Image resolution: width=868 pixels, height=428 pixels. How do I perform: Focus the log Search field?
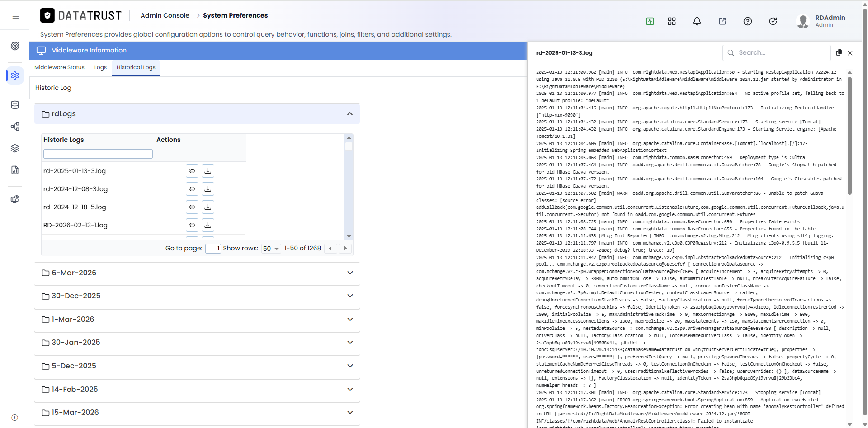tap(777, 53)
